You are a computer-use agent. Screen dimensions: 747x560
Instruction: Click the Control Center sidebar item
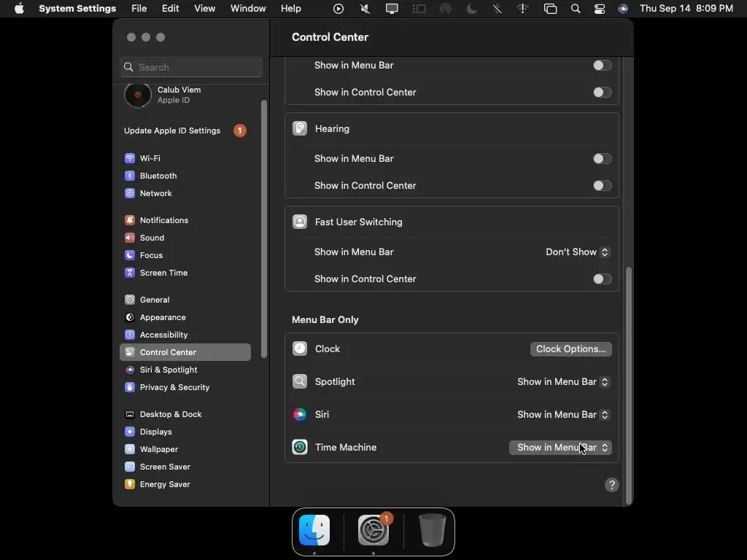pos(185,352)
